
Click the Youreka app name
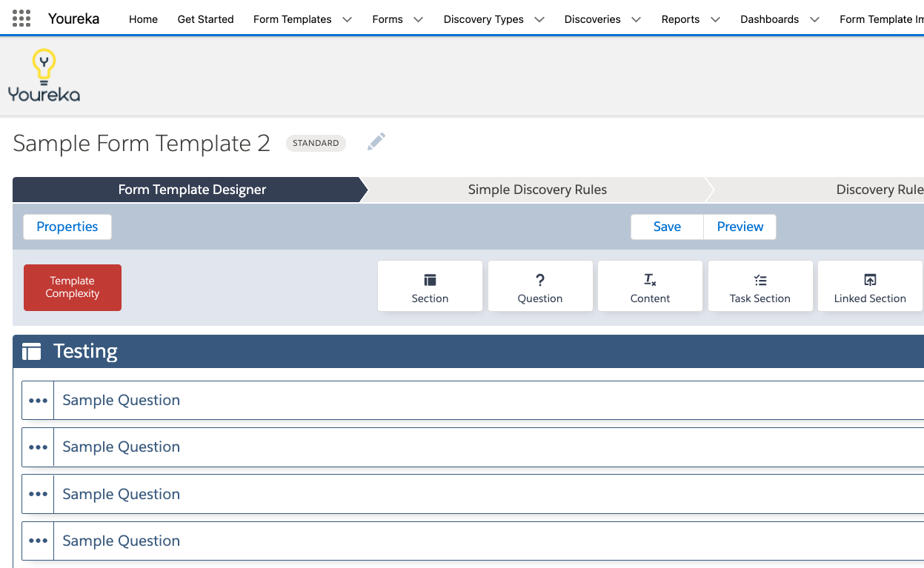74,19
